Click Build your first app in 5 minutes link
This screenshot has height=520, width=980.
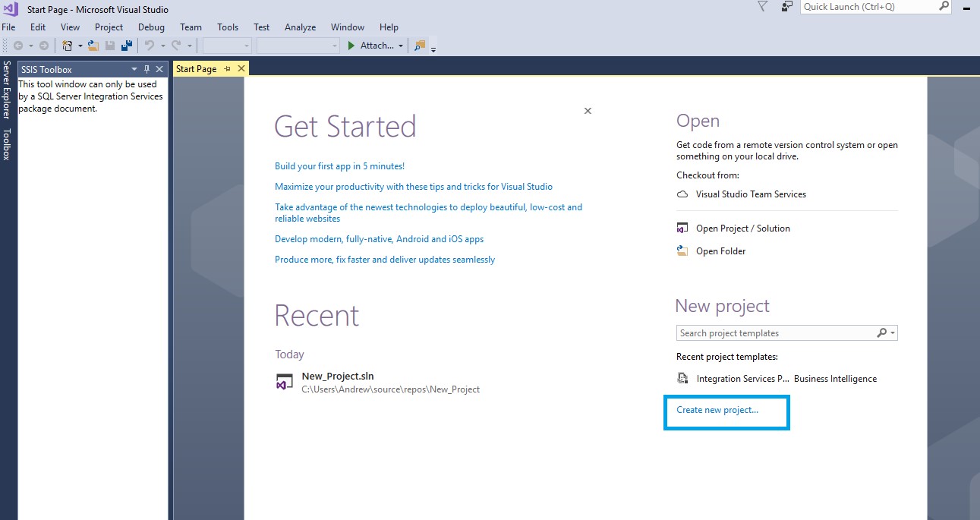tap(339, 165)
